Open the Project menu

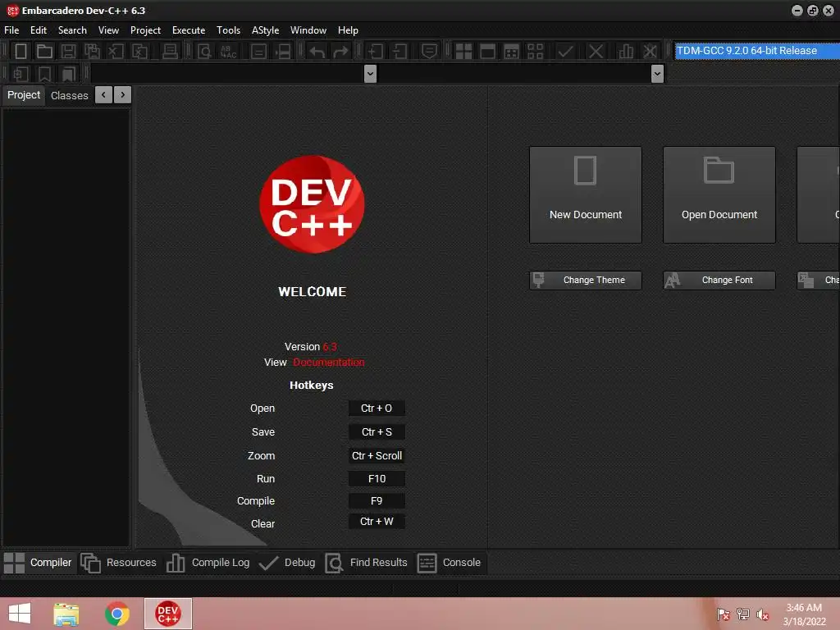145,30
